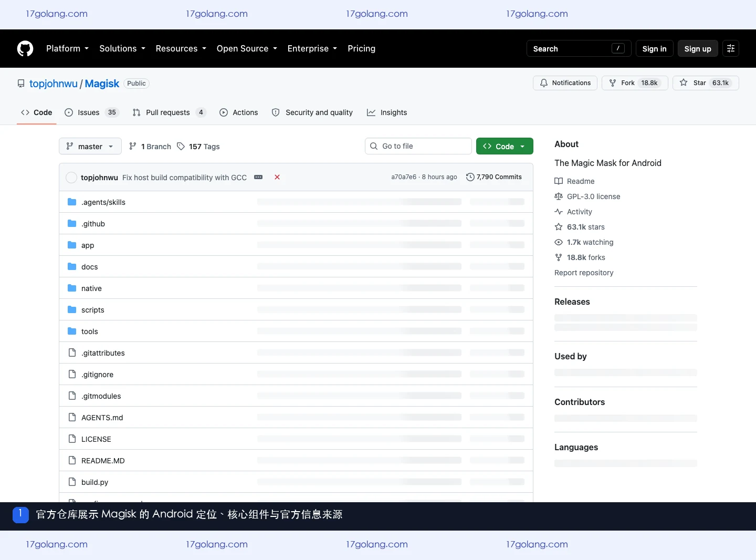The width and height of the screenshot is (756, 560).
Task: Click the file icon for build.py
Action: click(72, 482)
